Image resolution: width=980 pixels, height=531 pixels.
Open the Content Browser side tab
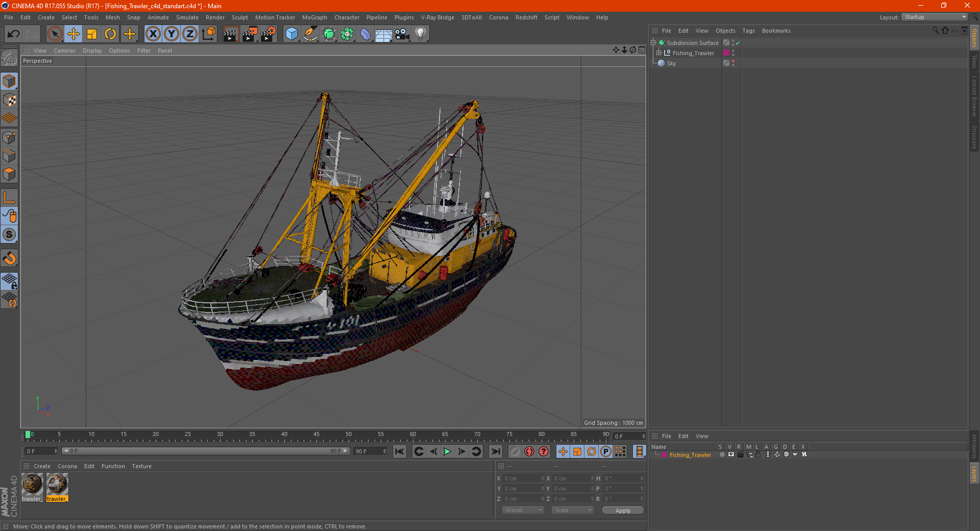[x=974, y=96]
